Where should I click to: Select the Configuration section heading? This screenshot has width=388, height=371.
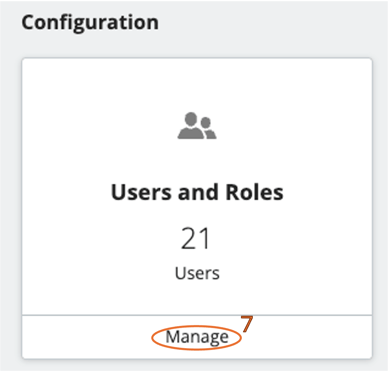(90, 23)
